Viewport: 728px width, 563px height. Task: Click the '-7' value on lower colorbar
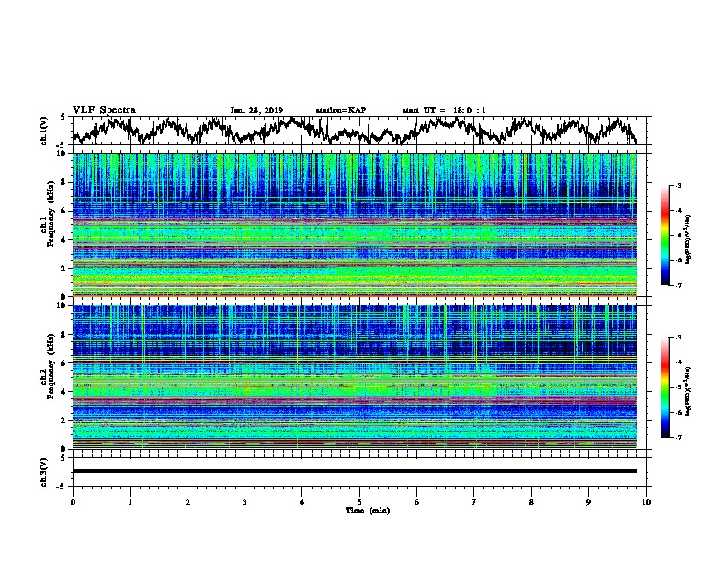point(677,437)
